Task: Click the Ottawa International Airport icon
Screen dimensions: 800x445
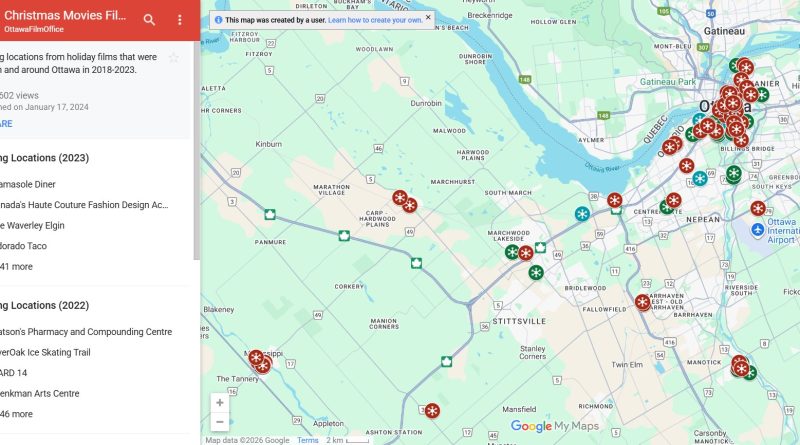Action: click(x=758, y=230)
